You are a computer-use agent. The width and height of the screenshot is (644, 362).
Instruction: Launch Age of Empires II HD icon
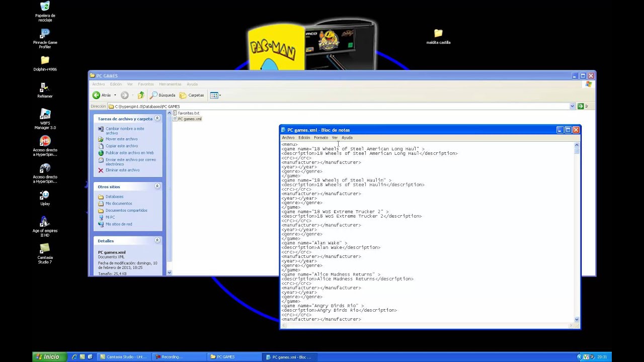click(x=45, y=227)
